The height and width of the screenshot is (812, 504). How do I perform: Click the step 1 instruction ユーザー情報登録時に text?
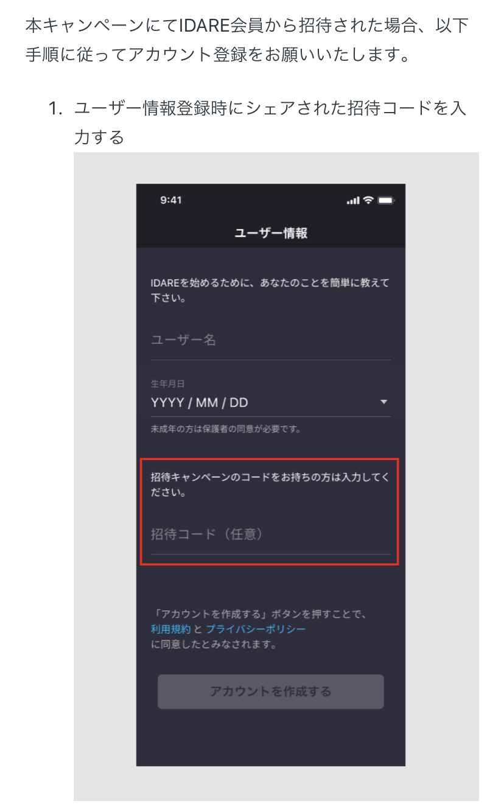point(270,122)
